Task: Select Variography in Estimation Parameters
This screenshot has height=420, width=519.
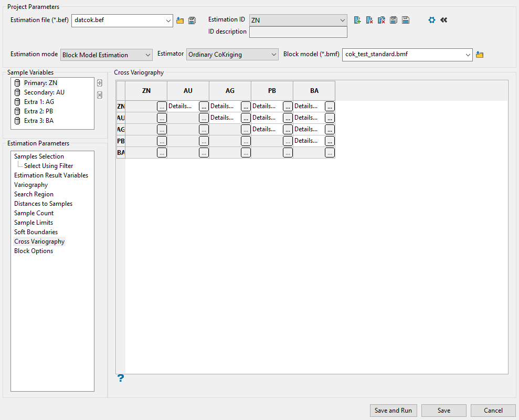Action: [x=31, y=185]
